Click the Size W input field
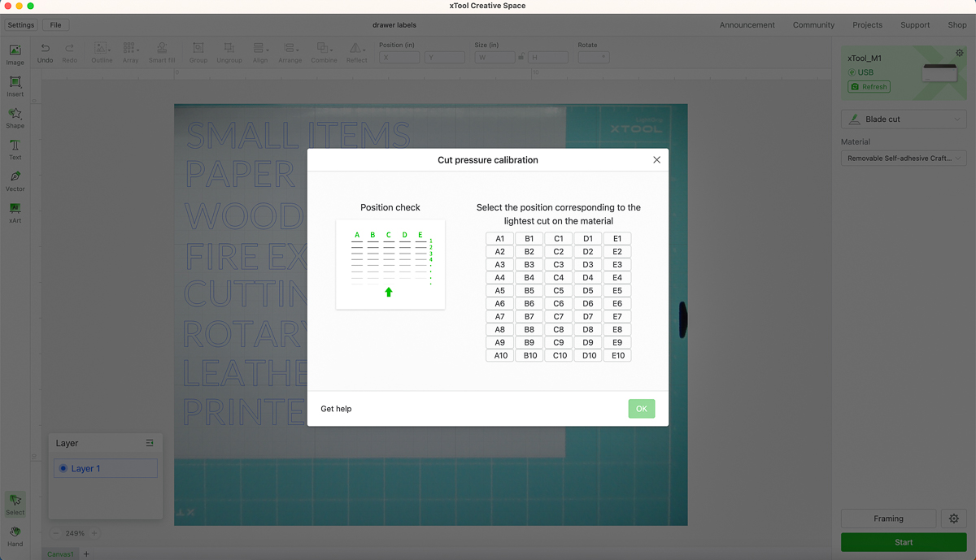 [495, 58]
